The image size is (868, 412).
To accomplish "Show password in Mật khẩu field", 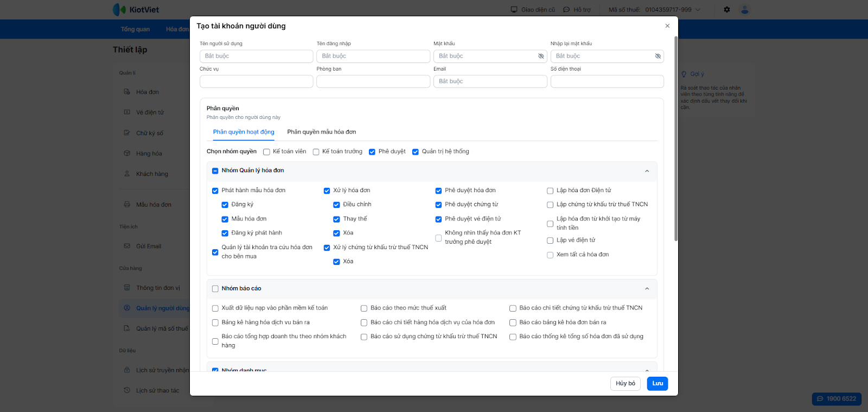I will (541, 56).
